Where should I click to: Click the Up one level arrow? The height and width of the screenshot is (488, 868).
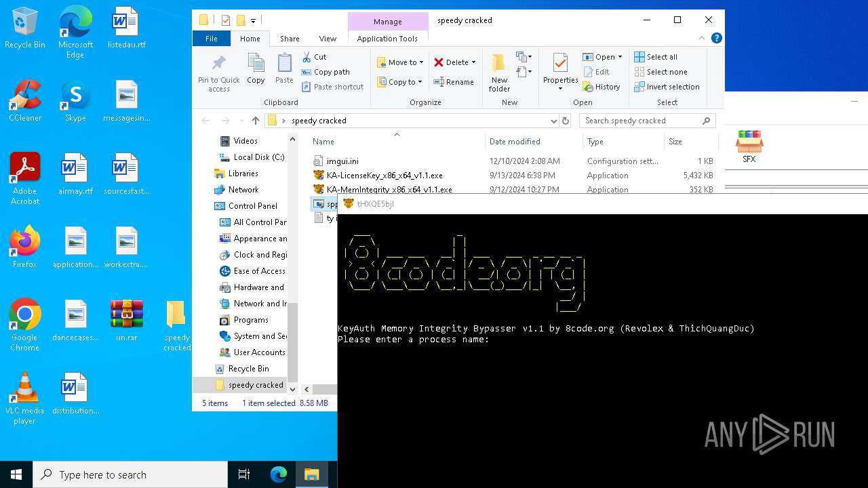tap(255, 121)
